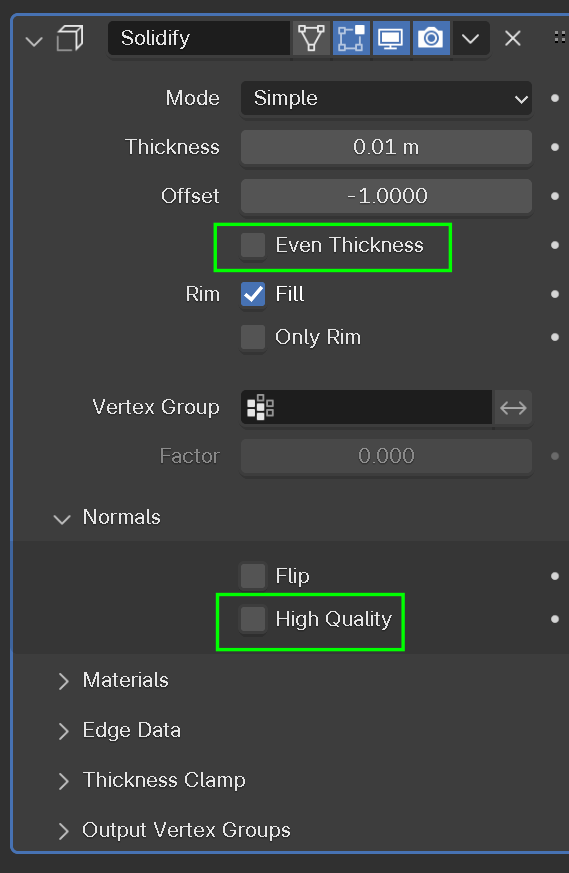Toggle viewport display monitor icon
Image resolution: width=569 pixels, height=873 pixels.
391,38
